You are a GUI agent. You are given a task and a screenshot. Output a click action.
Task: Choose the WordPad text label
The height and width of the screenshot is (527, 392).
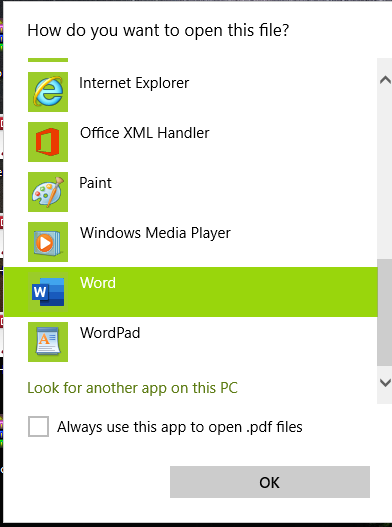click(x=110, y=333)
